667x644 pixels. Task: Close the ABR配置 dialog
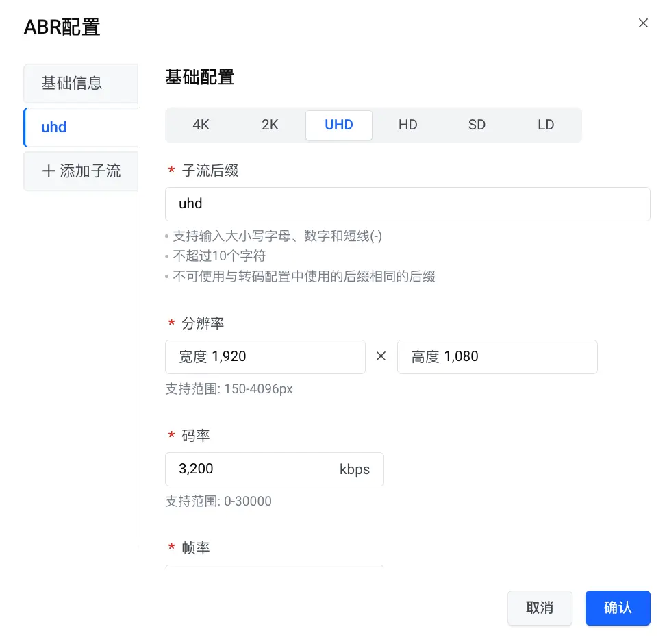(x=643, y=23)
